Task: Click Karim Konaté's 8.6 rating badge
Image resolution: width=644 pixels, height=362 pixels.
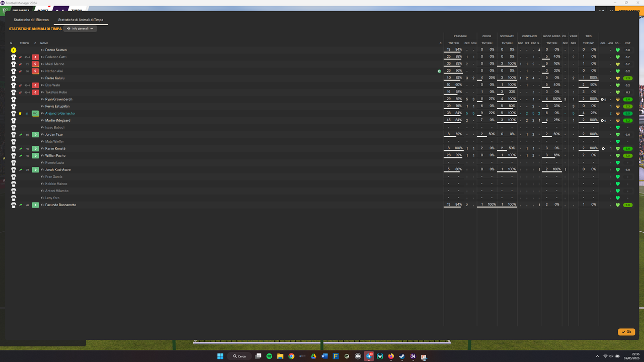Action: (627, 149)
